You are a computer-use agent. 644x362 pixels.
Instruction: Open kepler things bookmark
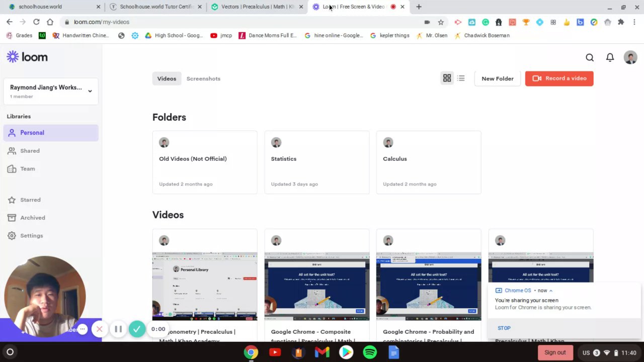(389, 36)
